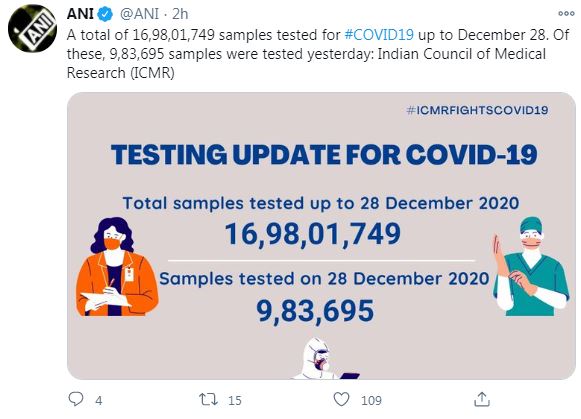View the 15 retweets count

point(235,400)
